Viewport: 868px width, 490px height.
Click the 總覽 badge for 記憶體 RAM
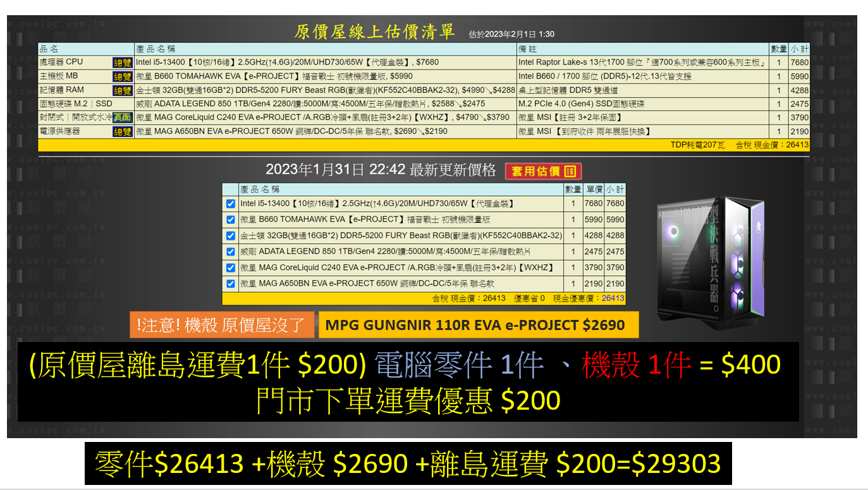(122, 90)
